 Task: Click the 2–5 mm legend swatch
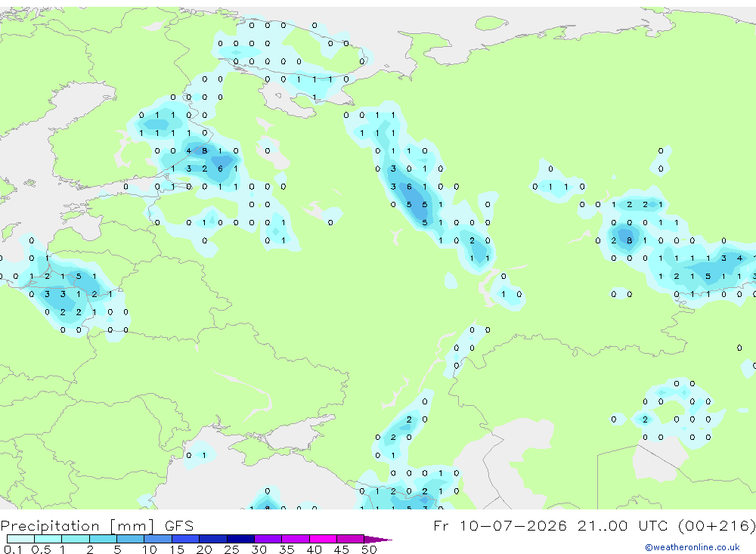pyautogui.click(x=103, y=539)
